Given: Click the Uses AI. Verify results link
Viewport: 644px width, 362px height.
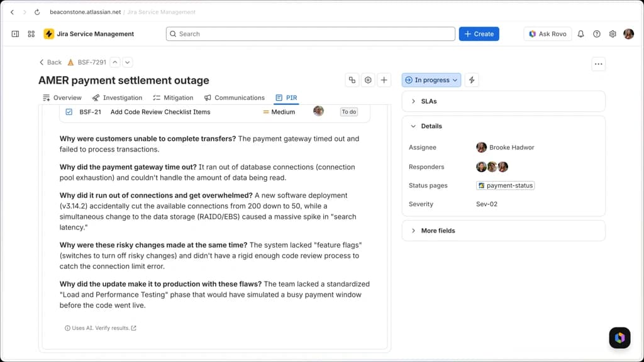Looking at the screenshot, I should coord(101,328).
